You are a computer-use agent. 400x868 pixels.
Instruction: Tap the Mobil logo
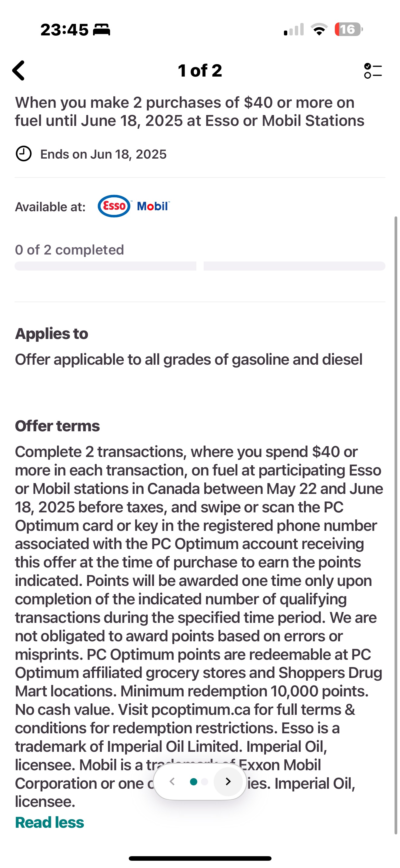point(153,206)
